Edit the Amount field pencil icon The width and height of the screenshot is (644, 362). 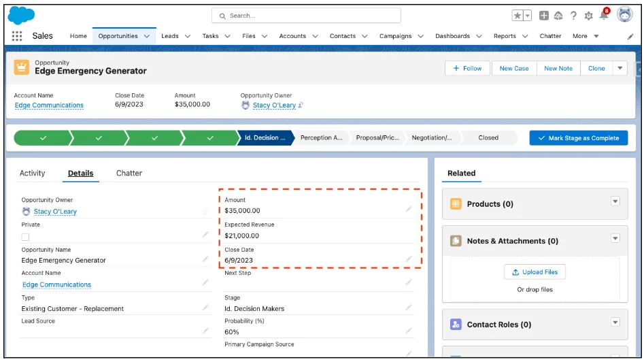pos(409,209)
